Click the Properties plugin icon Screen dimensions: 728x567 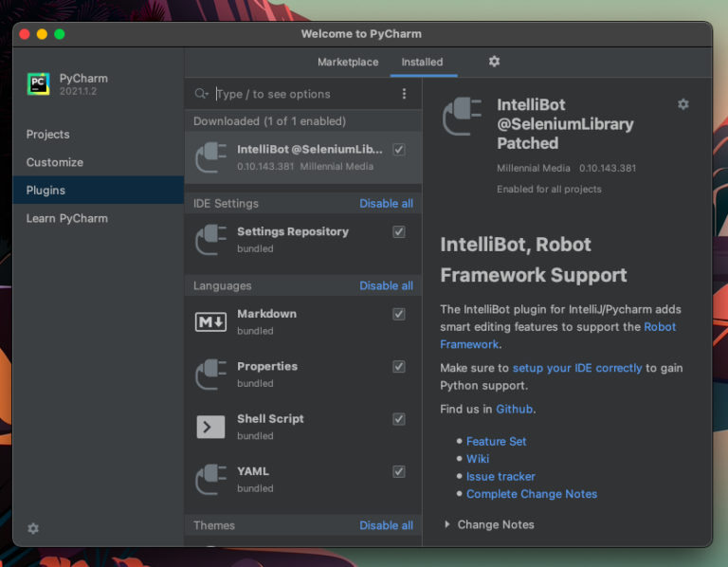211,375
